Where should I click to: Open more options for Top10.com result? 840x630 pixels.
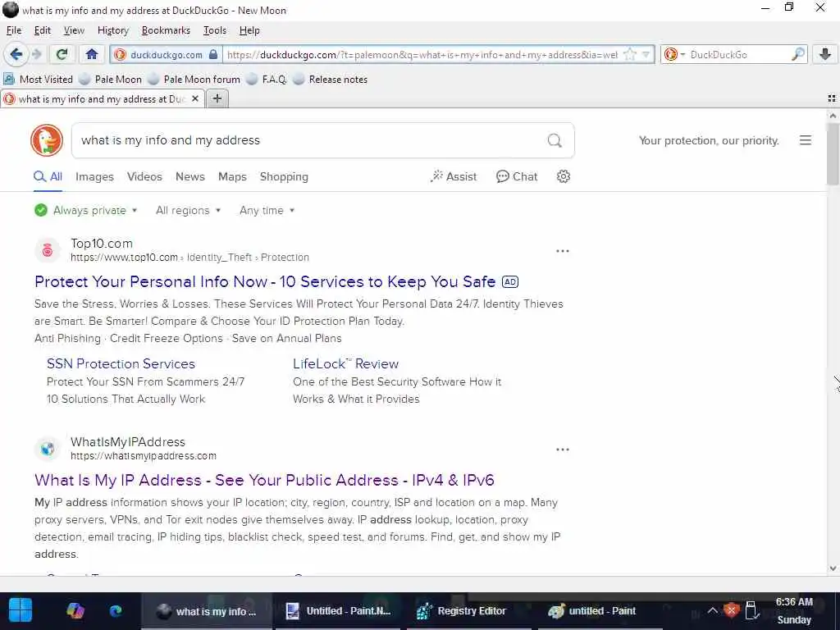coord(563,251)
